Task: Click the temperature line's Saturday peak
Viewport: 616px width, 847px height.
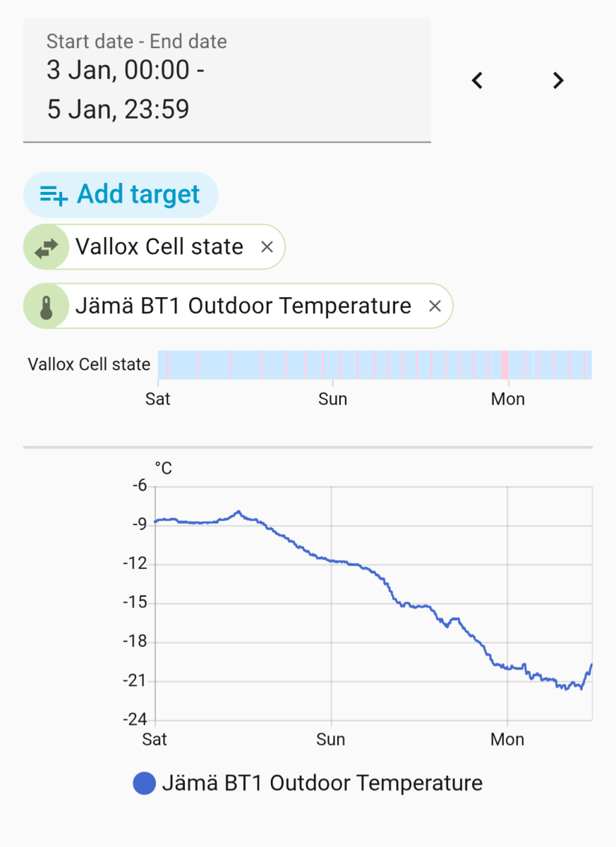Action: [238, 512]
